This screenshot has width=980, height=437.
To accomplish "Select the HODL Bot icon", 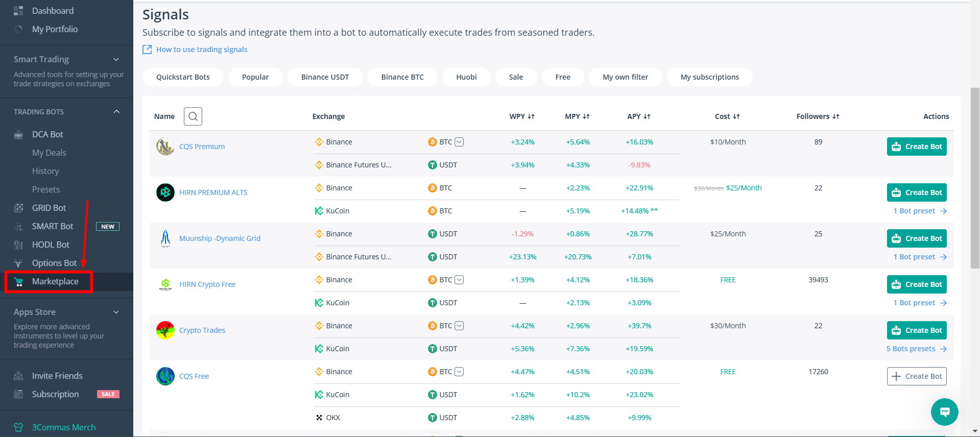I will 18,245.
